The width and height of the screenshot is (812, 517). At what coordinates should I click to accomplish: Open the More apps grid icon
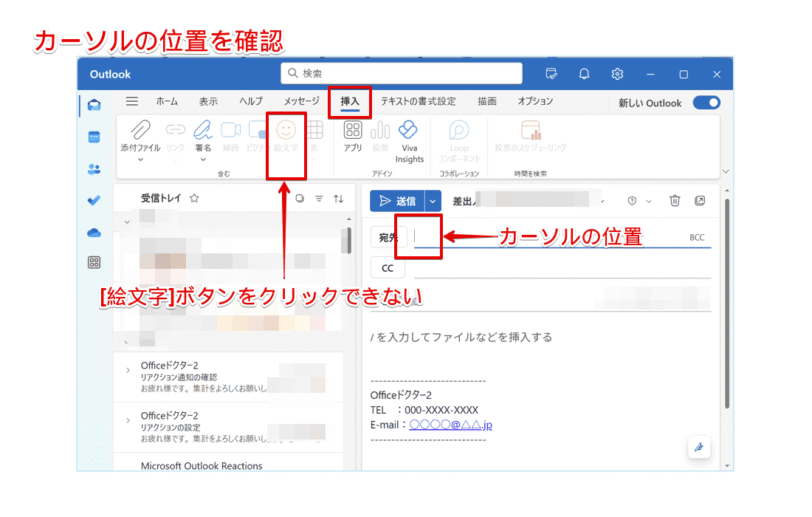coord(94,263)
